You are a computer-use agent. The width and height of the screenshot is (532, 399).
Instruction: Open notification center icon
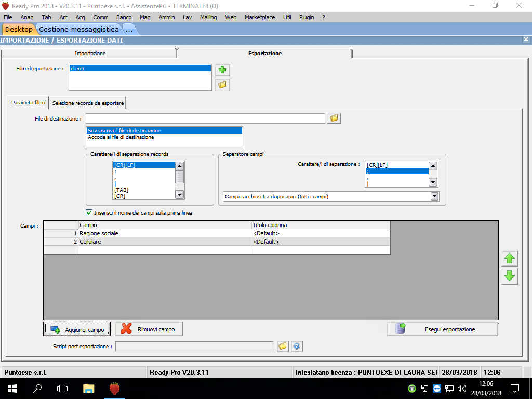[x=515, y=389]
